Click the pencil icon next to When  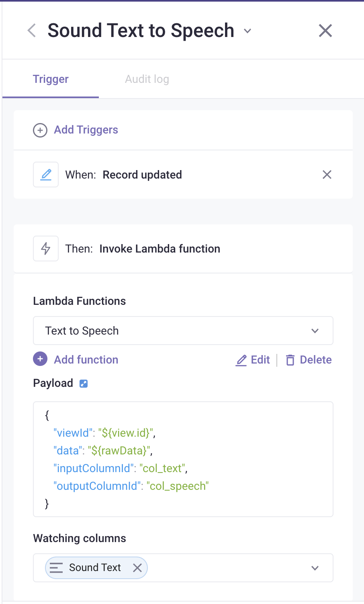pyautogui.click(x=46, y=175)
